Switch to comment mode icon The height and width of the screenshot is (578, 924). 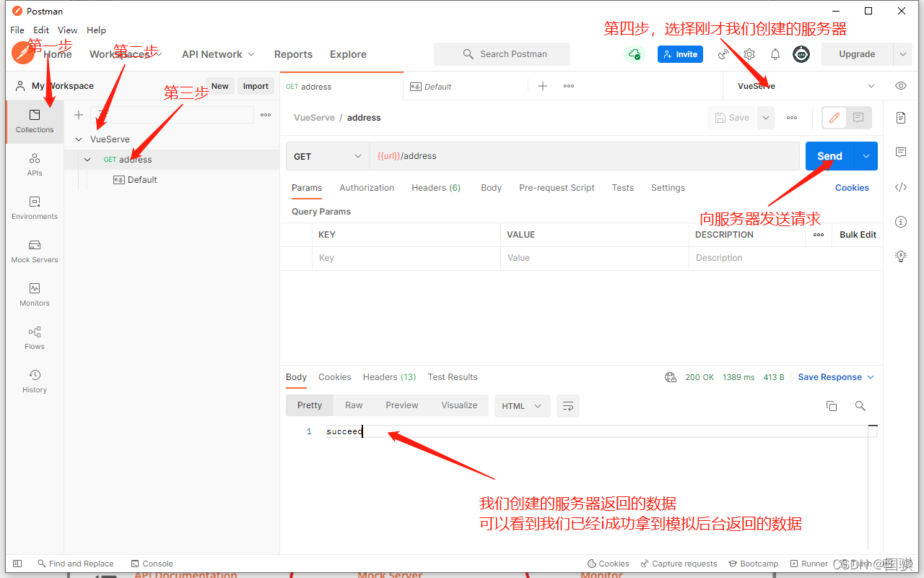pos(858,118)
